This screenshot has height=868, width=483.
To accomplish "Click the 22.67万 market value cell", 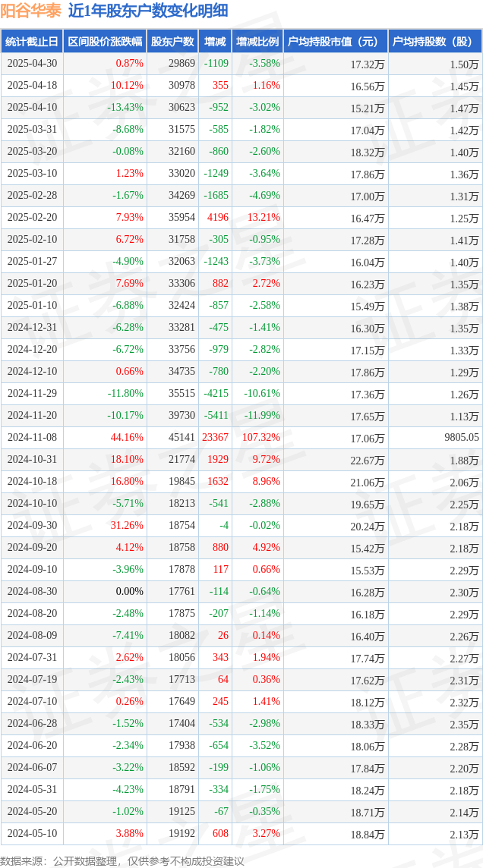I will [368, 460].
